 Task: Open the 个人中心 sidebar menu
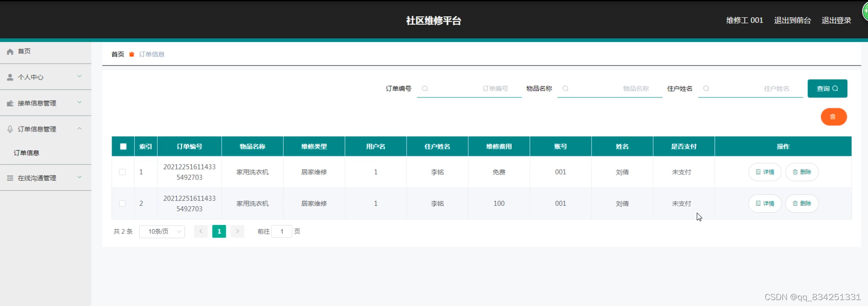coord(46,77)
